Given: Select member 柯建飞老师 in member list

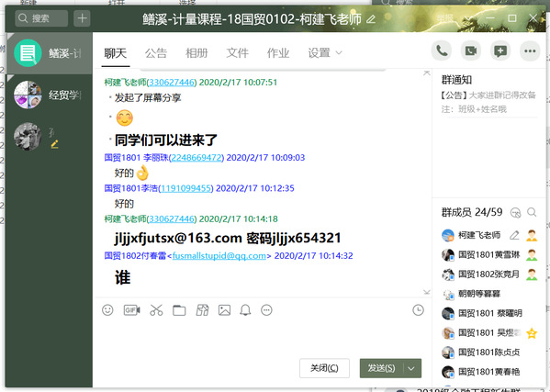Looking at the screenshot, I should pyautogui.click(x=489, y=235).
